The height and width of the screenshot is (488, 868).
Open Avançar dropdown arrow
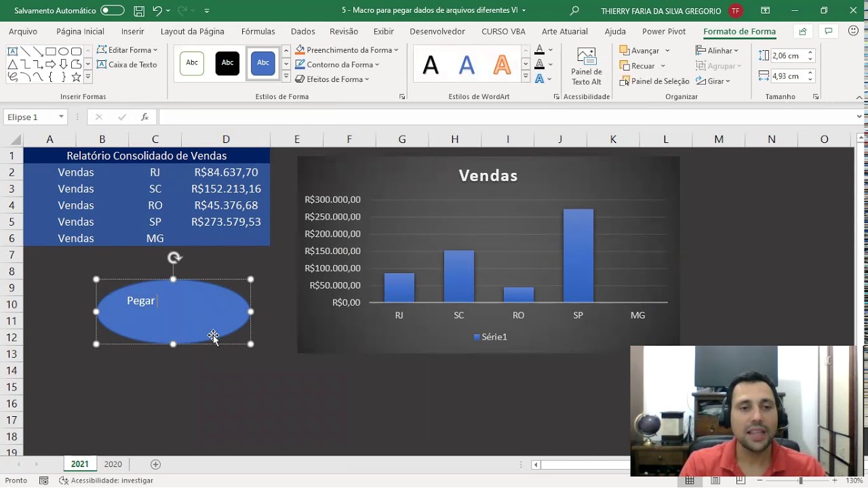tap(667, 51)
